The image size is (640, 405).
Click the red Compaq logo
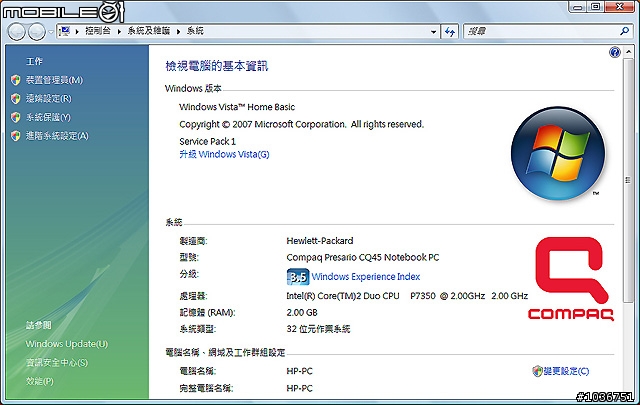tap(571, 278)
